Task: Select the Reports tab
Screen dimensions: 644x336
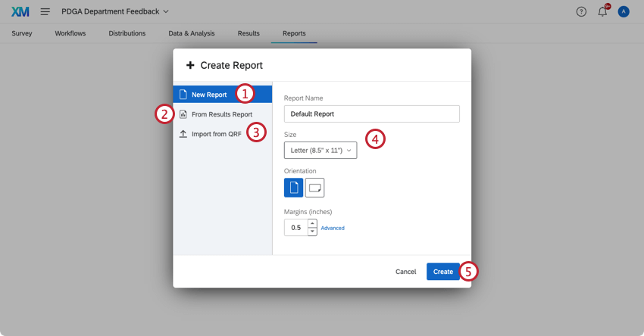Action: 294,33
